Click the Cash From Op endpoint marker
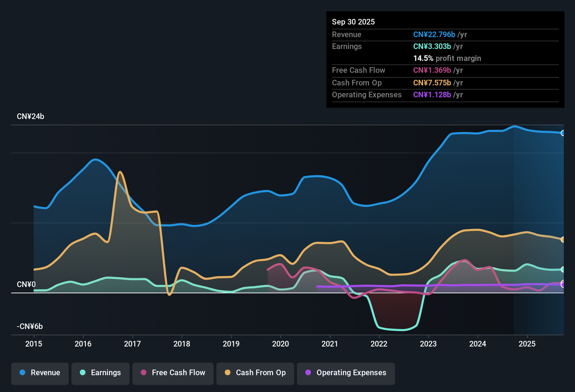The height and width of the screenshot is (392, 575). pos(563,239)
